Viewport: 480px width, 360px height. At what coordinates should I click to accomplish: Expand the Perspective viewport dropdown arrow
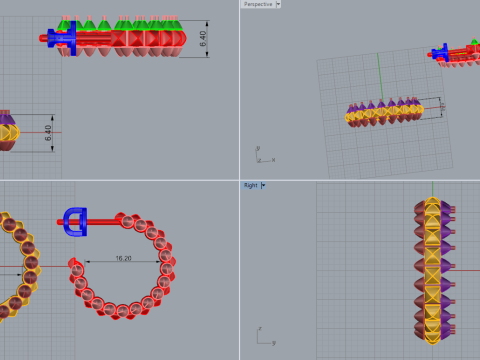[x=278, y=4]
